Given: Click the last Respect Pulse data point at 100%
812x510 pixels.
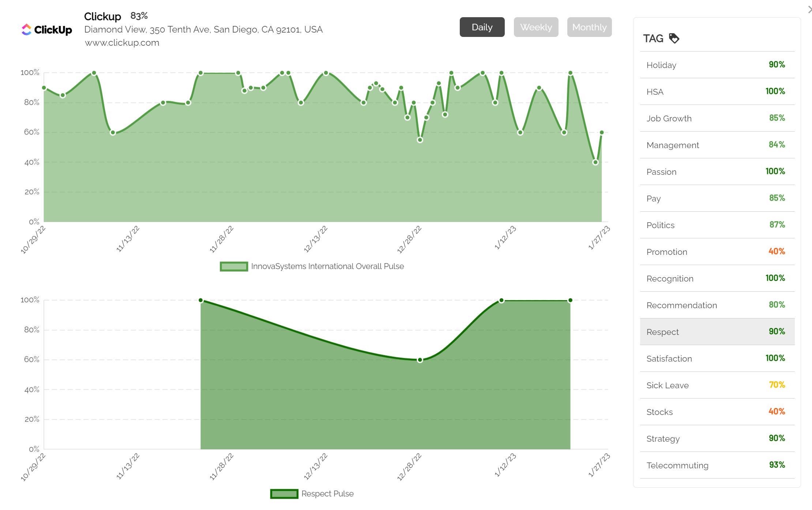Looking at the screenshot, I should coord(570,301).
